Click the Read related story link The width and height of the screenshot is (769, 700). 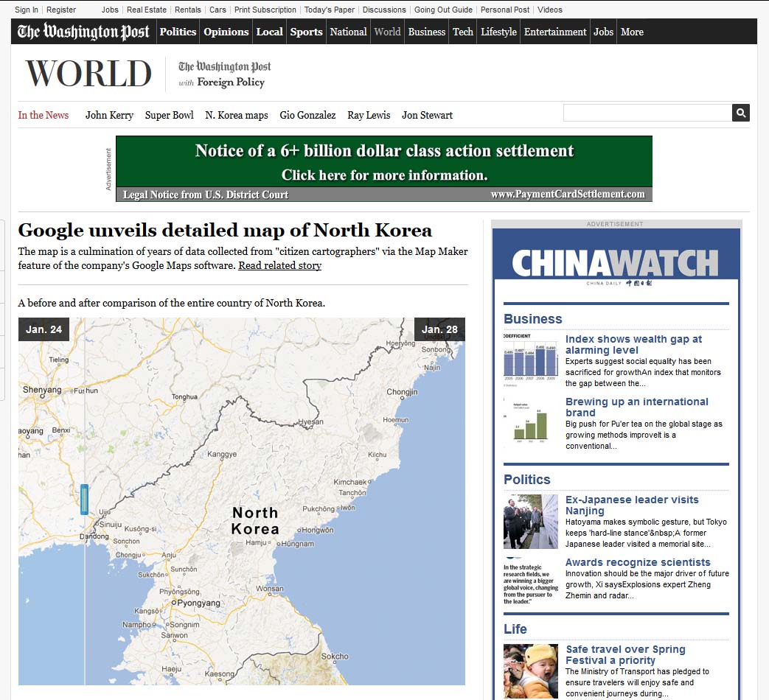pyautogui.click(x=279, y=265)
